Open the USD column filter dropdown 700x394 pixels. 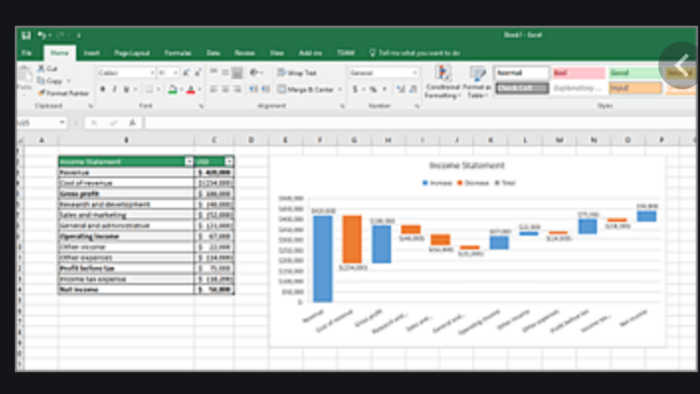pos(229,162)
